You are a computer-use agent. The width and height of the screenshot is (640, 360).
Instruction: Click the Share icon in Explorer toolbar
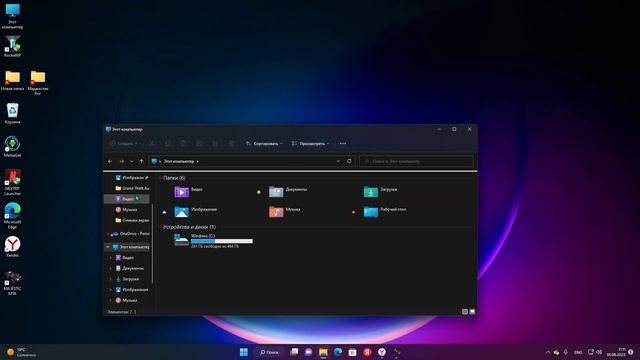[215, 144]
